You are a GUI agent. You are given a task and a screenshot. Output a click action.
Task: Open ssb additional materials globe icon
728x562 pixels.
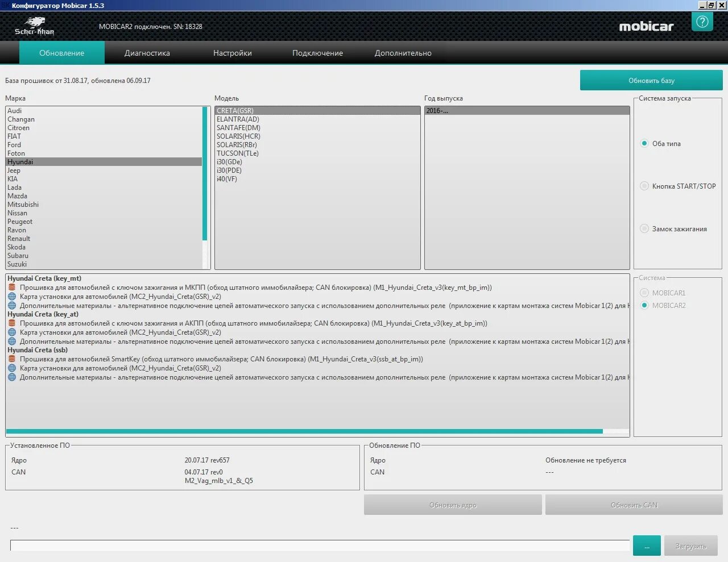tap(12, 377)
